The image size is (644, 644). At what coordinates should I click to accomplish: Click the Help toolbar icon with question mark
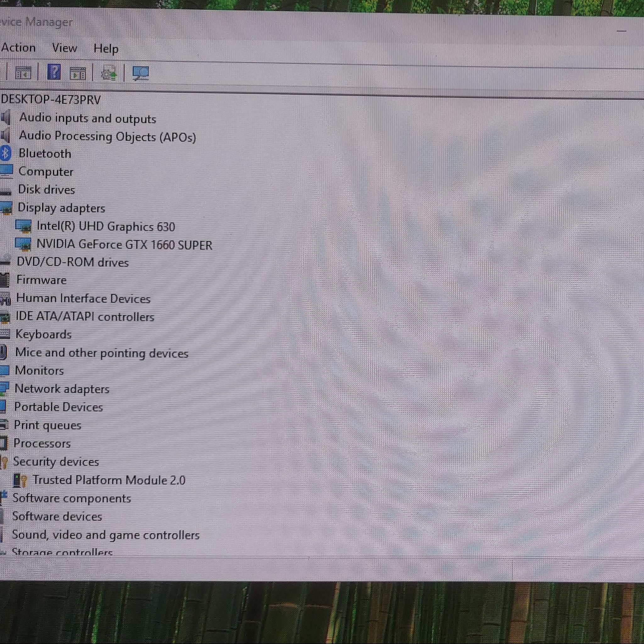[x=54, y=72]
